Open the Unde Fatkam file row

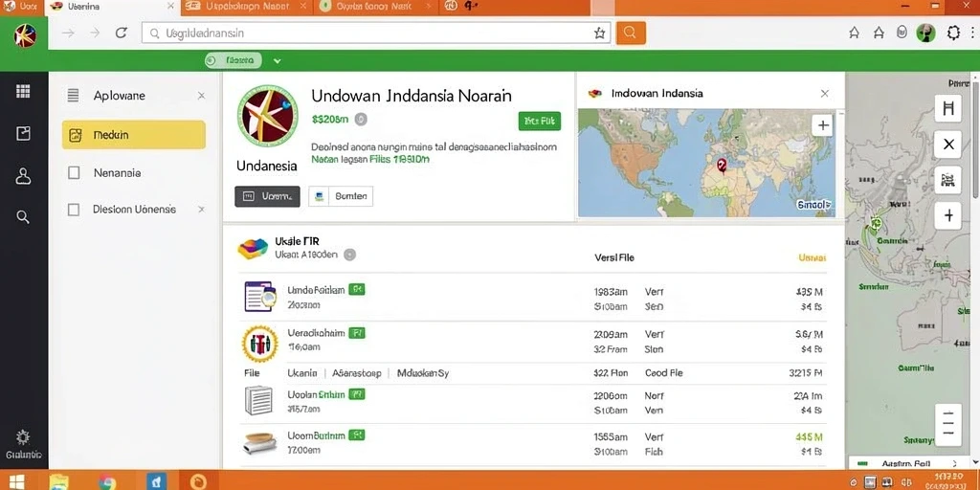[x=532, y=299]
